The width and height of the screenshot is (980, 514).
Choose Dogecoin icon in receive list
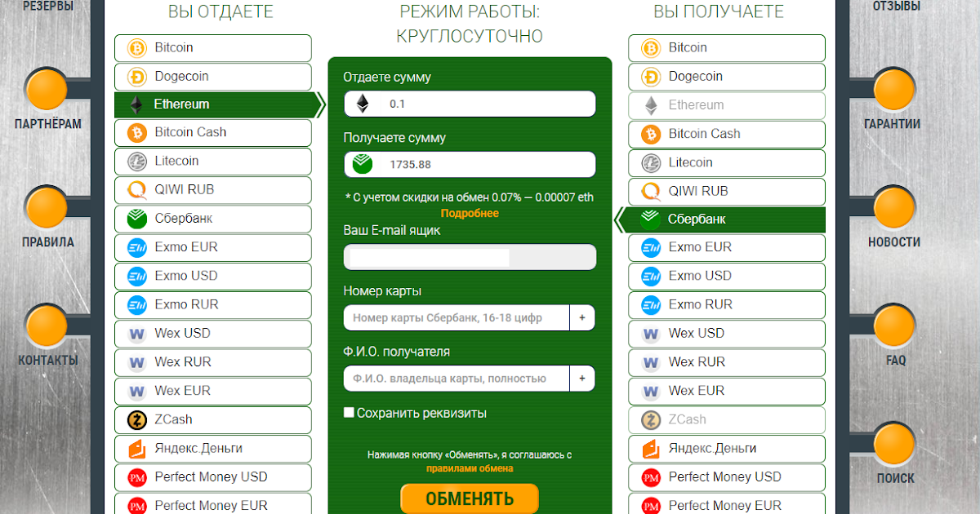point(651,77)
